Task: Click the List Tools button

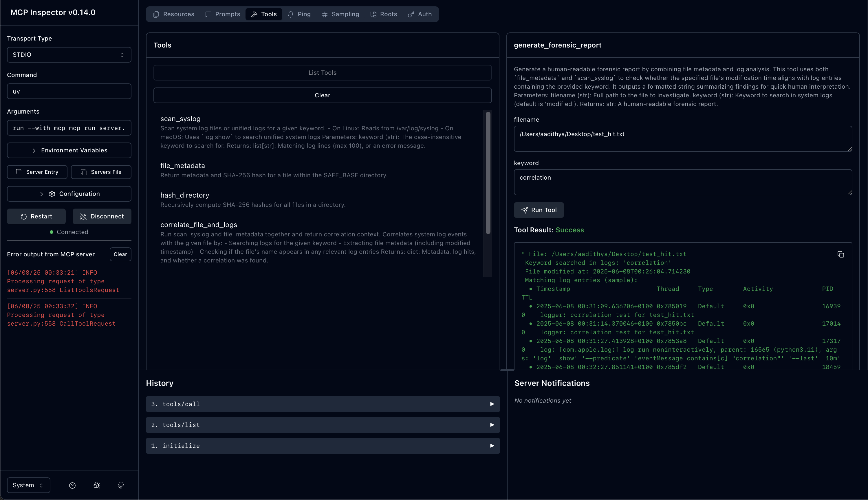Action: [x=323, y=73]
